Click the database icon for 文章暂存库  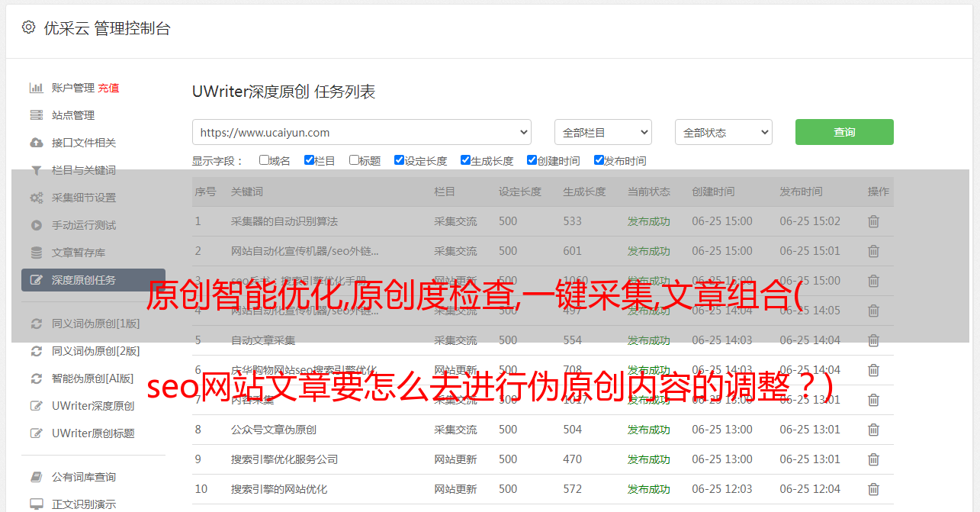coord(36,253)
